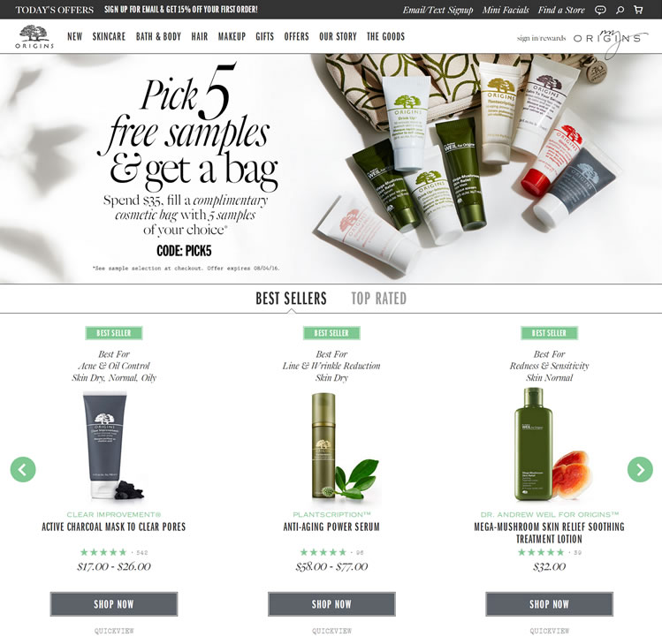Open the Skincare menu

(109, 37)
